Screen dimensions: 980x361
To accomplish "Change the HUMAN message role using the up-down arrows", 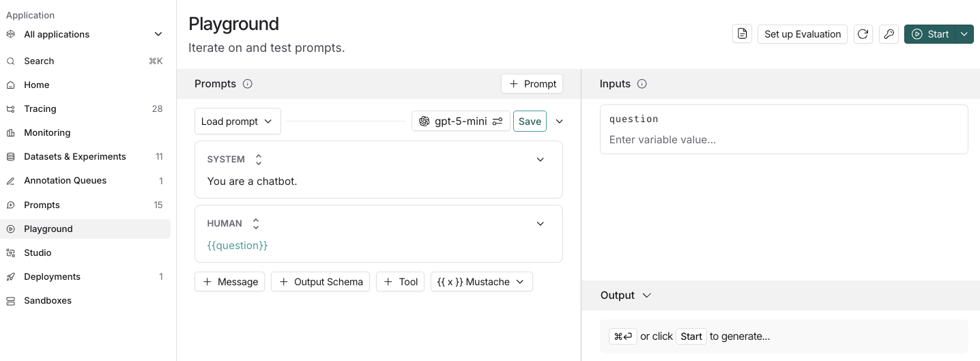I will (256, 224).
